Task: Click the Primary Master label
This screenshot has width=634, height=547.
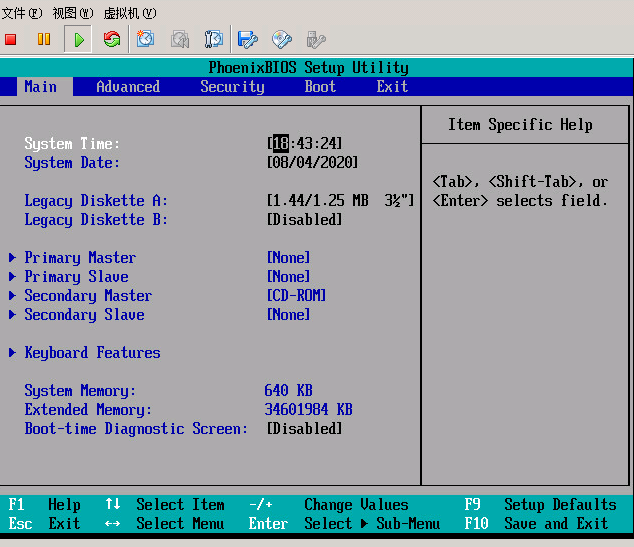Action: click(x=80, y=258)
